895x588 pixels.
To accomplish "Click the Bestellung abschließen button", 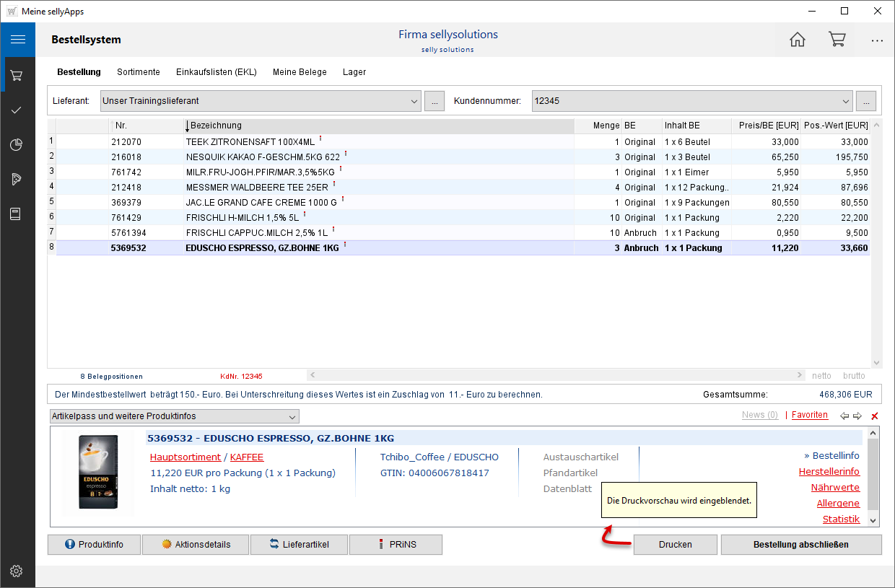I will coord(800,545).
